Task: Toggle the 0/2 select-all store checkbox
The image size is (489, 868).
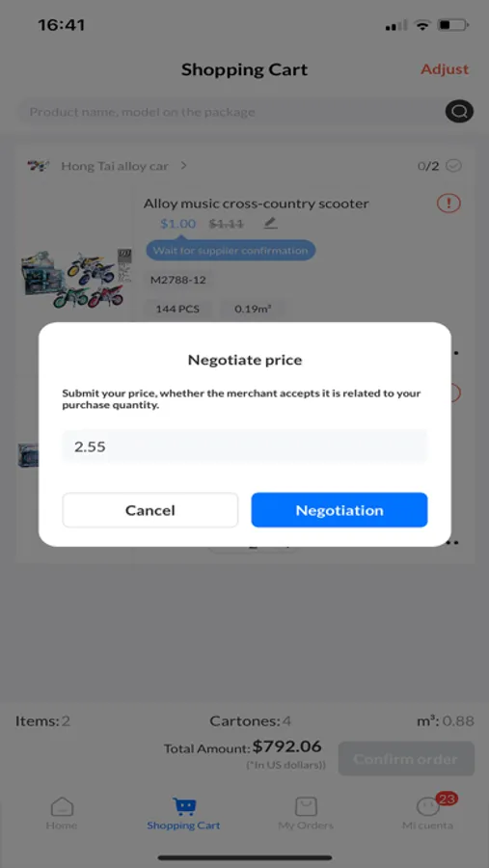Action: click(x=454, y=166)
